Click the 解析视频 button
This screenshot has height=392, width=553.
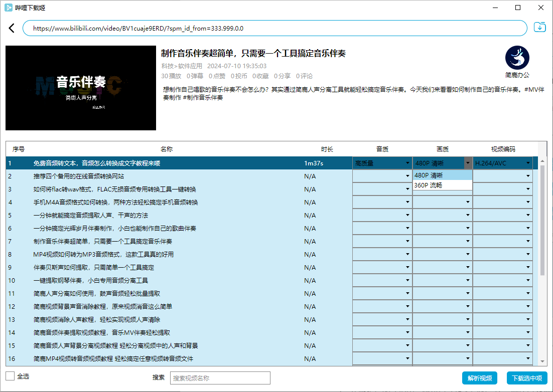click(479, 378)
